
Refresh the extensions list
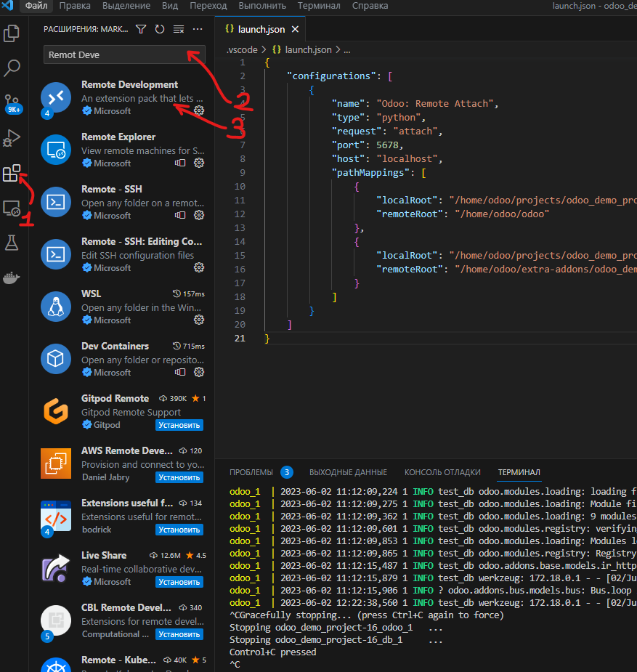160,29
